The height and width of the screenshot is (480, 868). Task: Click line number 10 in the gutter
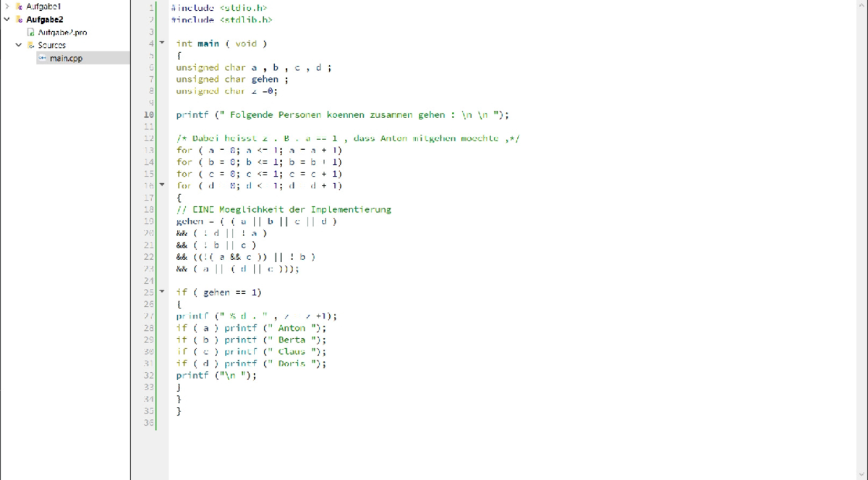pos(149,114)
